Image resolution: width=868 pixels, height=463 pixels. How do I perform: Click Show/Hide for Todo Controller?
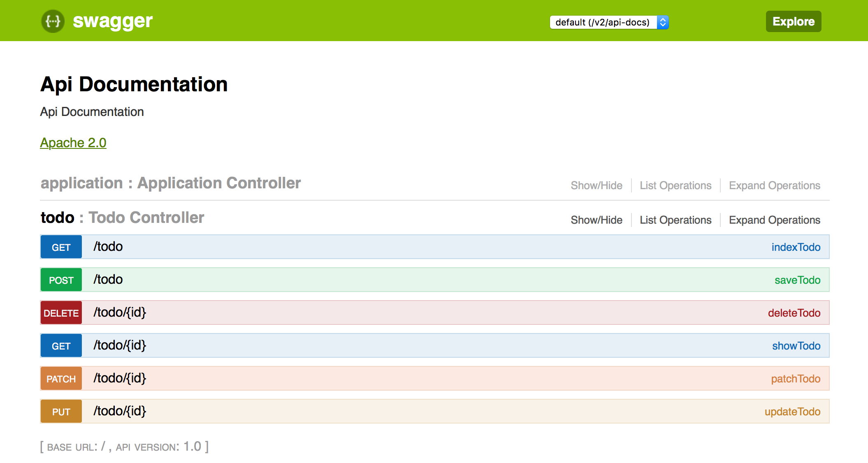coord(596,220)
